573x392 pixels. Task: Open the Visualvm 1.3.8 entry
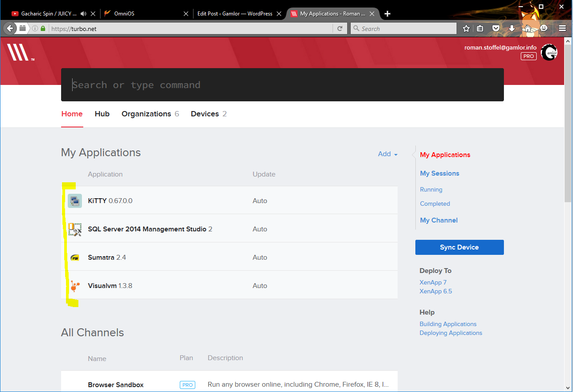(110, 286)
